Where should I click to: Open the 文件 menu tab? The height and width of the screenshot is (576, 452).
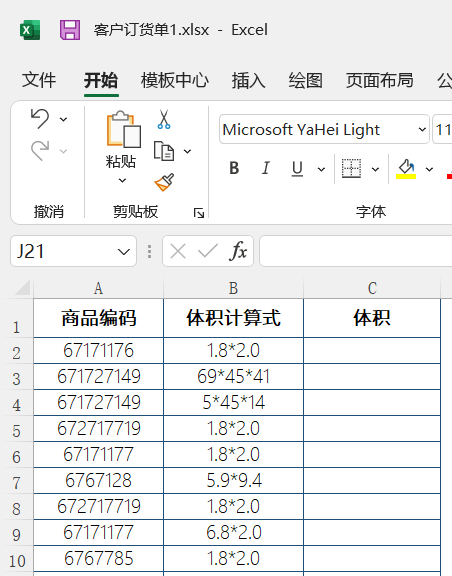click(x=39, y=80)
